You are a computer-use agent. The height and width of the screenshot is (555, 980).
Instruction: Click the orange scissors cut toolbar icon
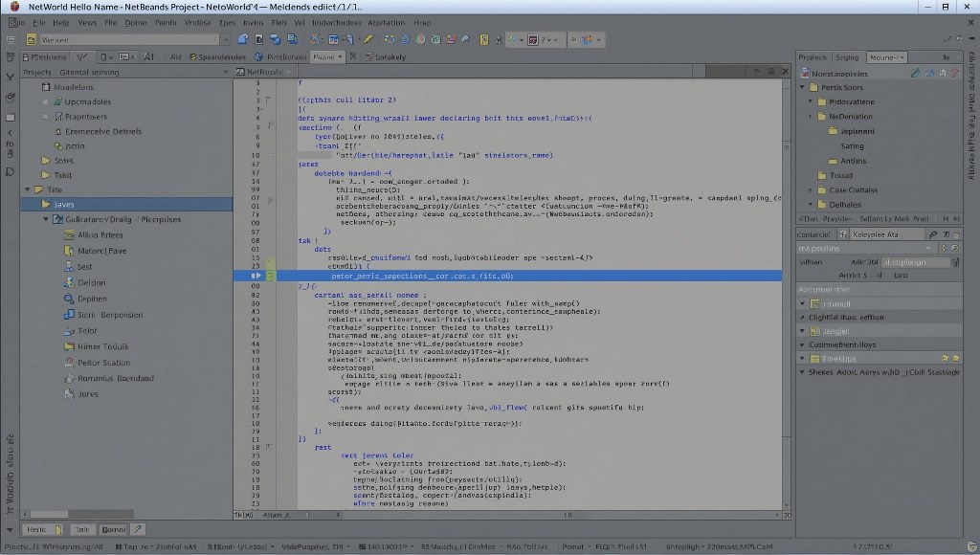315,39
